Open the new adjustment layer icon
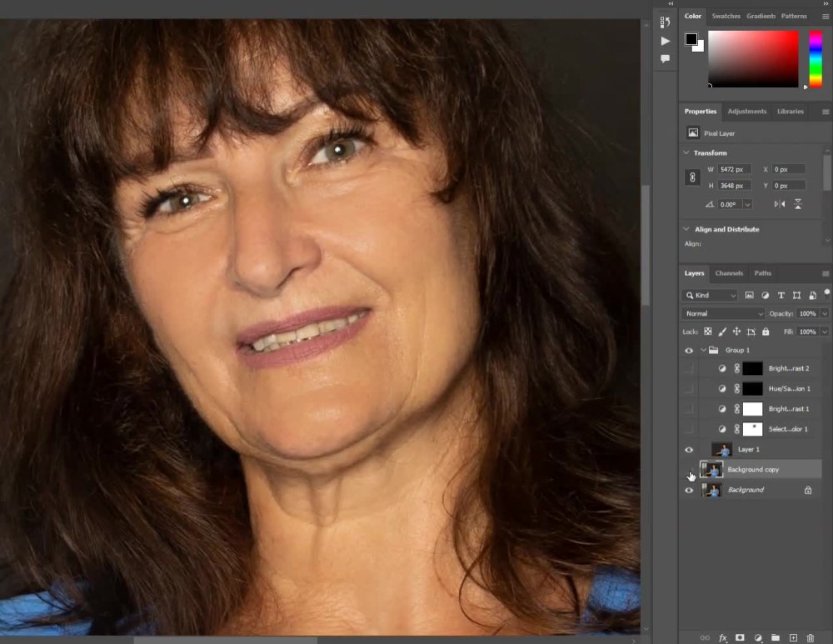The width and height of the screenshot is (833, 644). coord(757,637)
